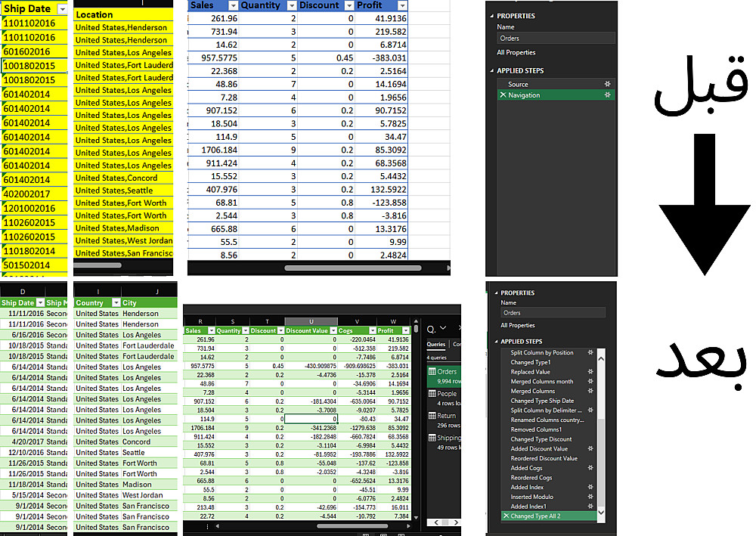Open the blue Quantity header filter dropdown
This screenshot has height=536, width=756.
(x=291, y=5)
